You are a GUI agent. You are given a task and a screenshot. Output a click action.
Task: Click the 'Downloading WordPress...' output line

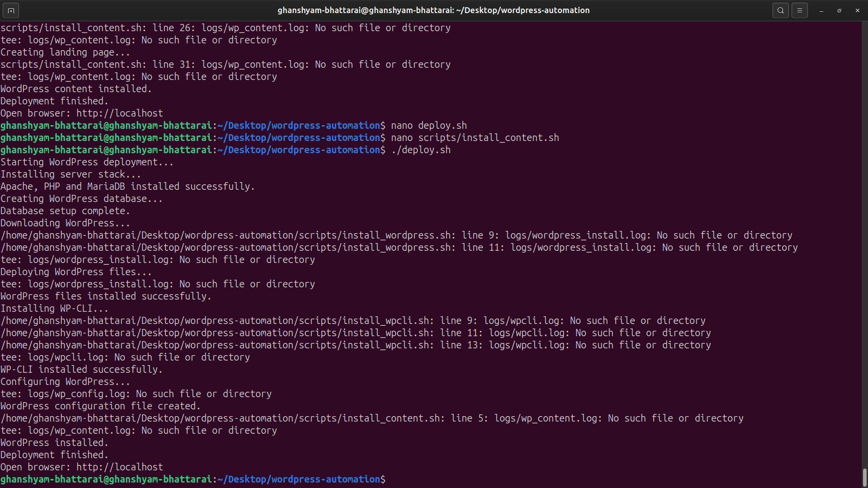coord(65,223)
